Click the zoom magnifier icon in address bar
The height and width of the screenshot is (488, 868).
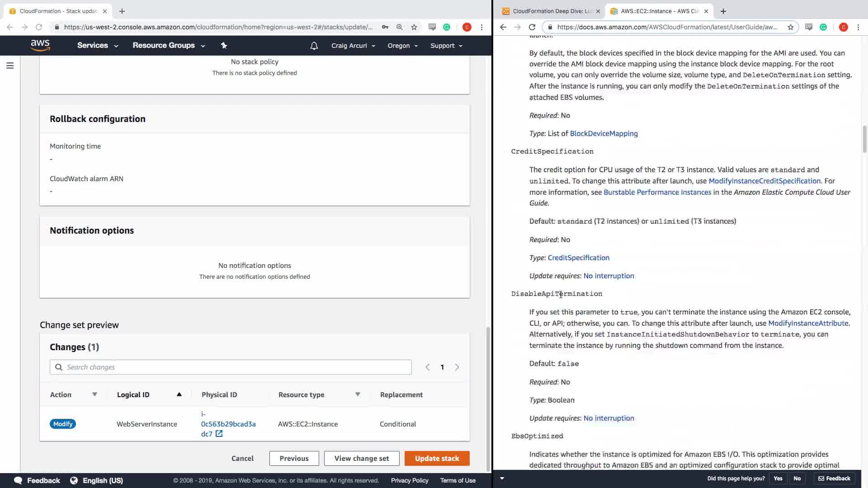(400, 27)
